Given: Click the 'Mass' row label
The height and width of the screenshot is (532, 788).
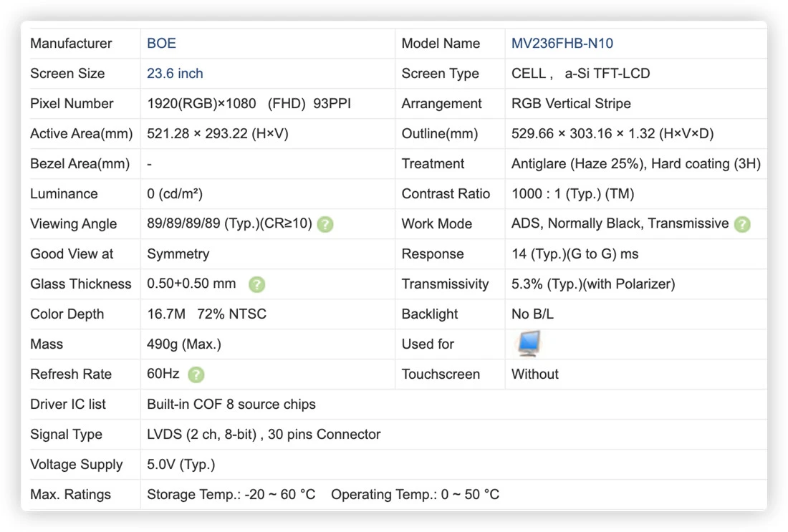Looking at the screenshot, I should coord(47,344).
